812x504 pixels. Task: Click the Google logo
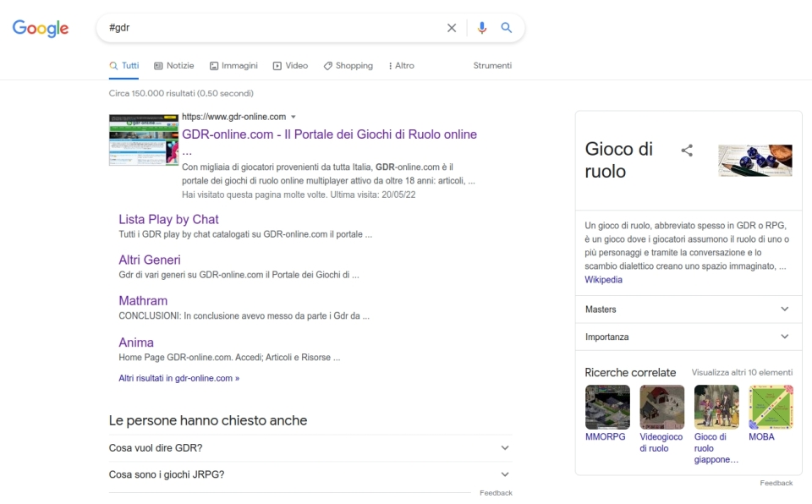[x=41, y=28]
